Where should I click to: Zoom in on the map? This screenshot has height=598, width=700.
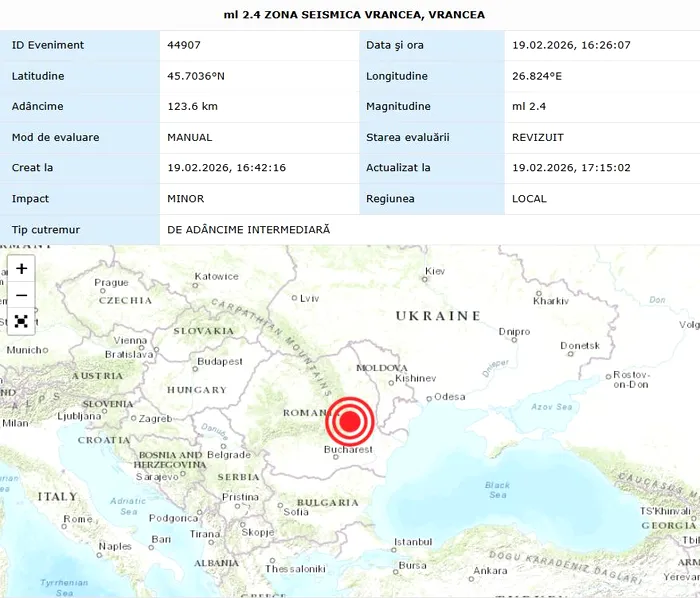(x=21, y=269)
